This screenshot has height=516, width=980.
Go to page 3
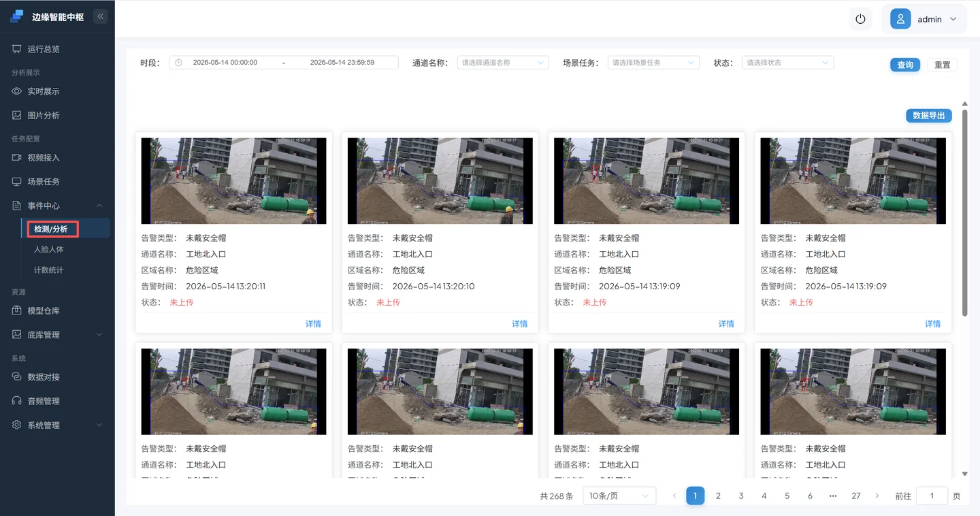[x=741, y=496]
